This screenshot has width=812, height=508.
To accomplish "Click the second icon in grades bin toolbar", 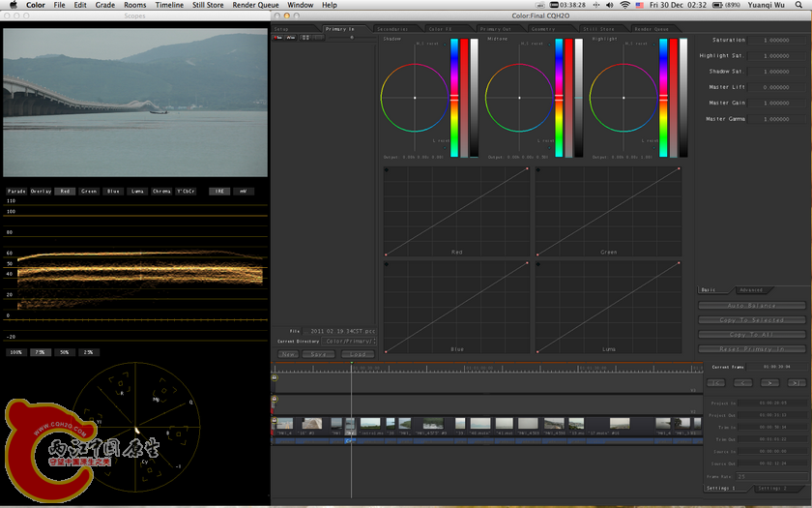I will pos(291,38).
